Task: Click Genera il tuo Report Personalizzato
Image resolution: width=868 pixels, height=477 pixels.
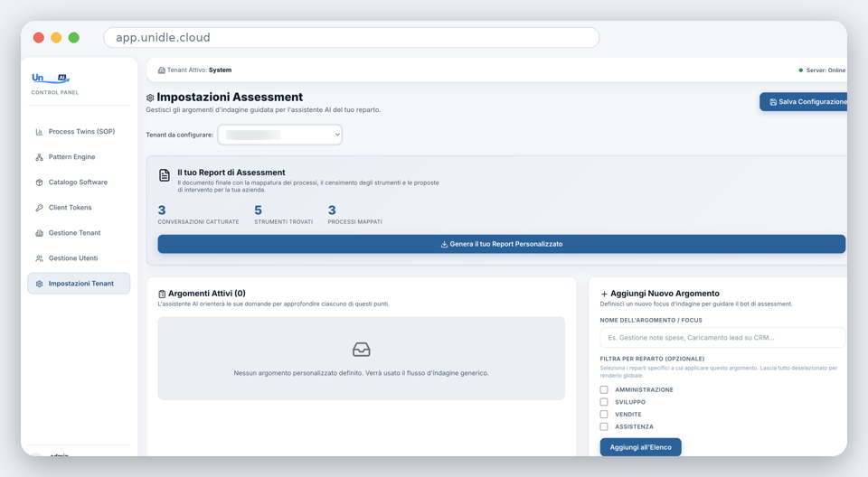Action: coord(502,244)
